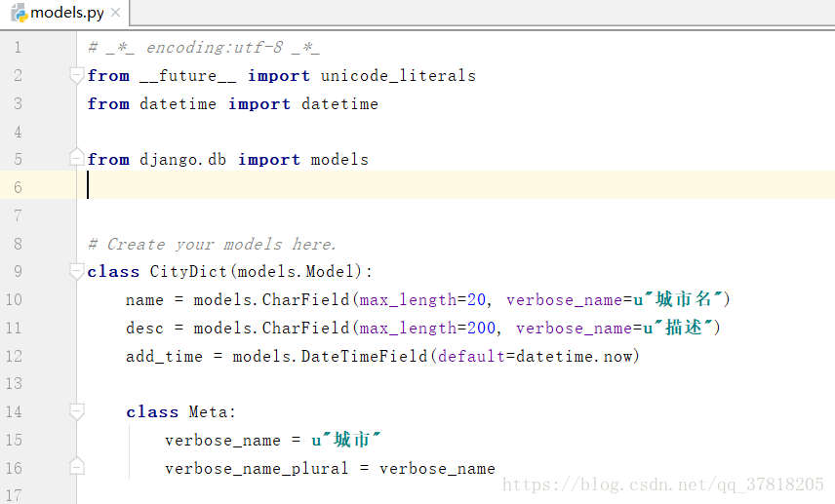
Task: Click unicode_literals in the import line
Action: click(398, 76)
